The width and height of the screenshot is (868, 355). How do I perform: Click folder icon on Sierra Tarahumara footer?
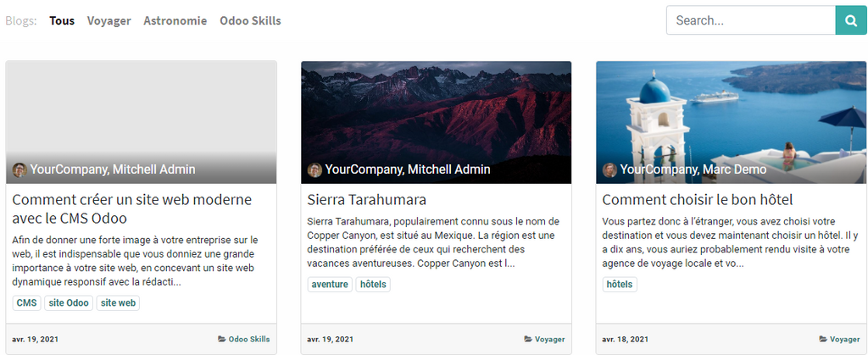point(528,340)
